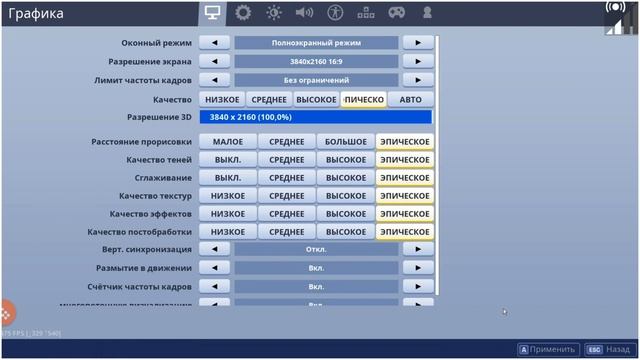Previous window mode left arrow
Image resolution: width=640 pixels, height=360 pixels.
click(215, 43)
